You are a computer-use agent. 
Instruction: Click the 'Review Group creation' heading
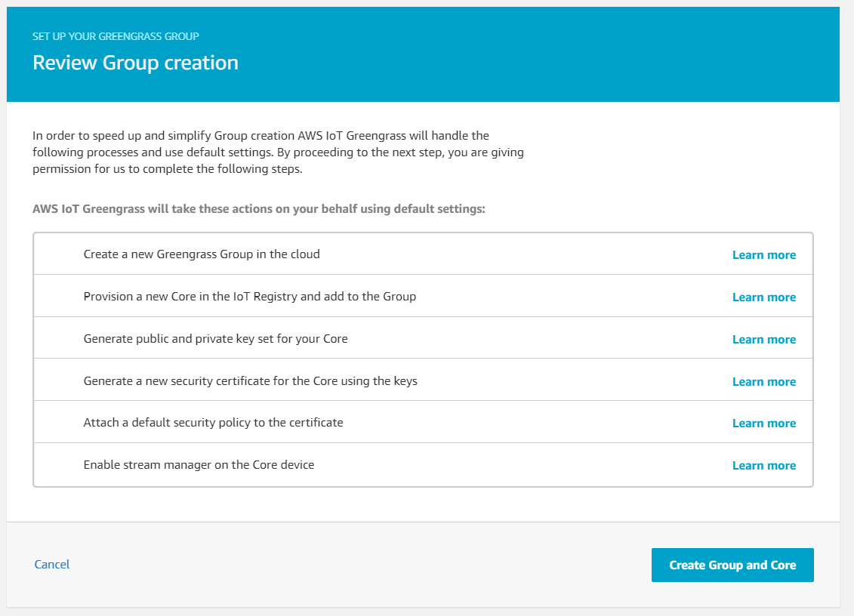(x=135, y=63)
